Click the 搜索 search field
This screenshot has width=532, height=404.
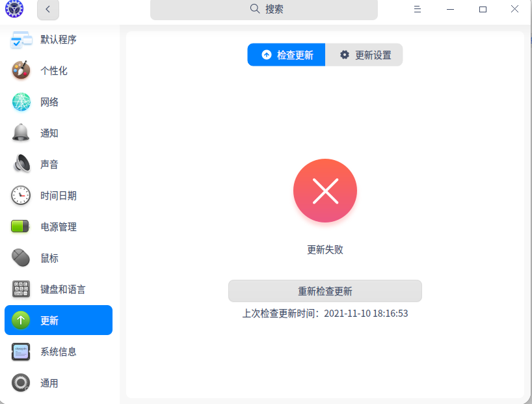(x=263, y=10)
